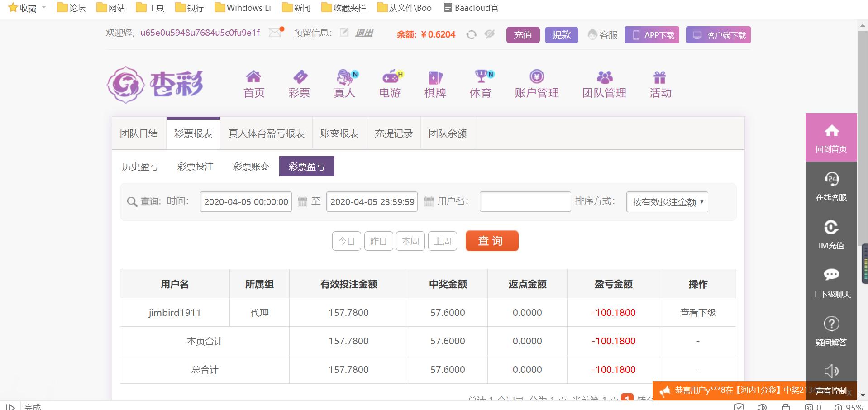Click the mail envelope message icon
The height and width of the screenshot is (410, 868).
275,32
